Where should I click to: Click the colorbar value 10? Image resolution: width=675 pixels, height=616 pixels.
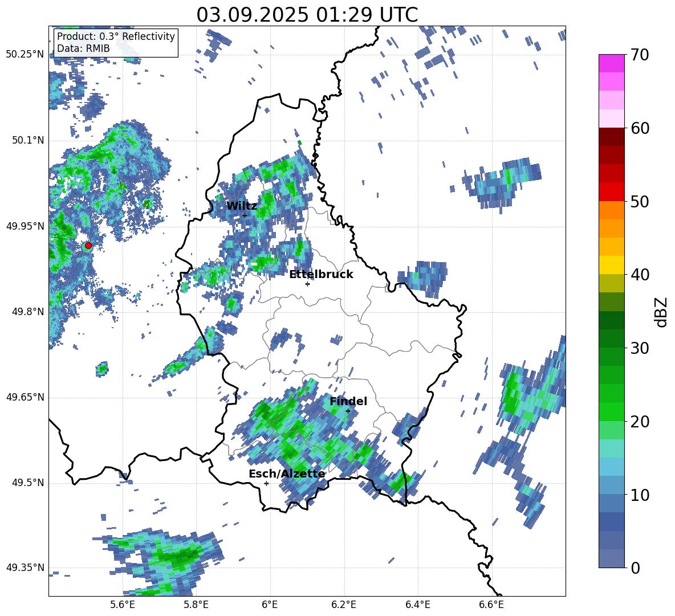click(640, 495)
